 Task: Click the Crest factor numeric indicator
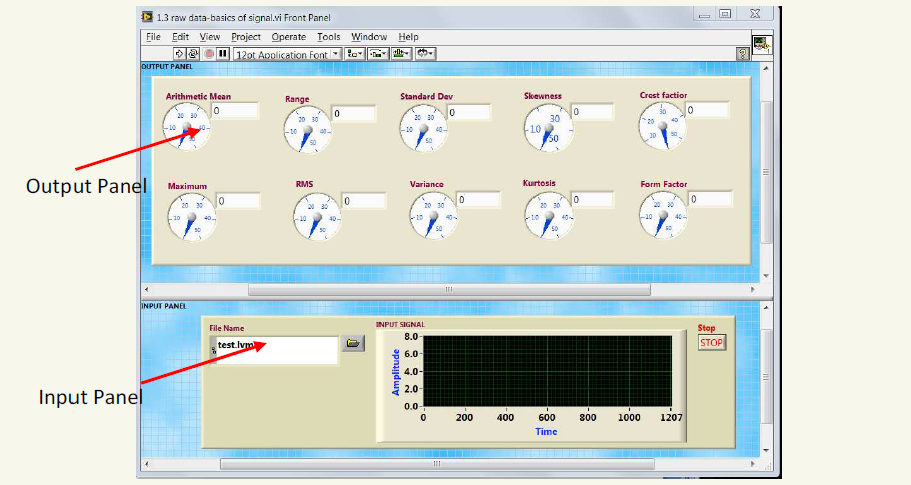point(707,110)
